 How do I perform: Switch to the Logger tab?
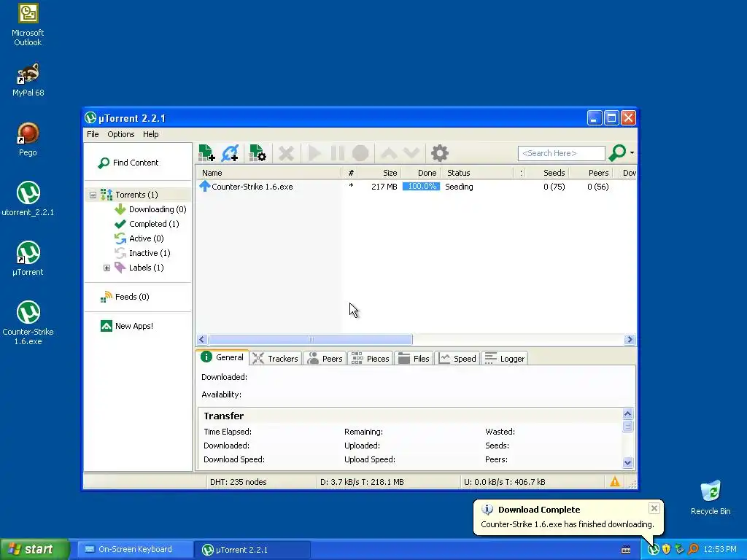coord(505,359)
